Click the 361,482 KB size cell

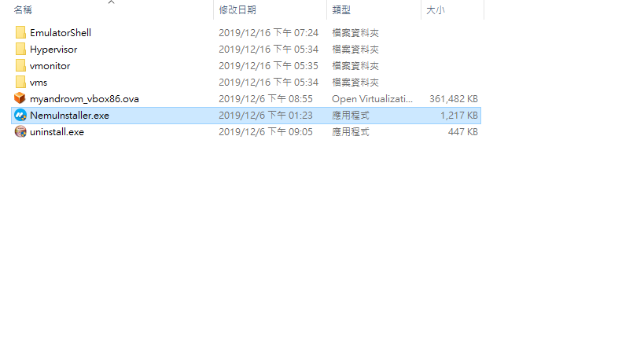tap(454, 98)
